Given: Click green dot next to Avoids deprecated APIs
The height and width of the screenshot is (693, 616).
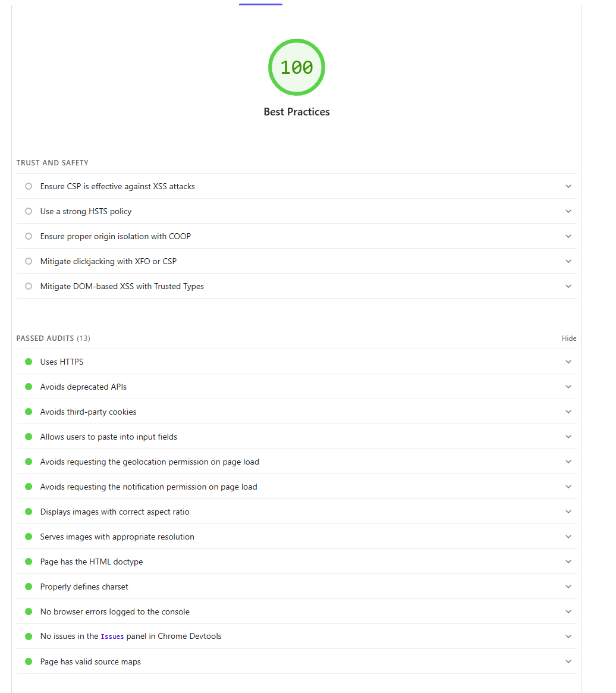Looking at the screenshot, I should click(28, 387).
